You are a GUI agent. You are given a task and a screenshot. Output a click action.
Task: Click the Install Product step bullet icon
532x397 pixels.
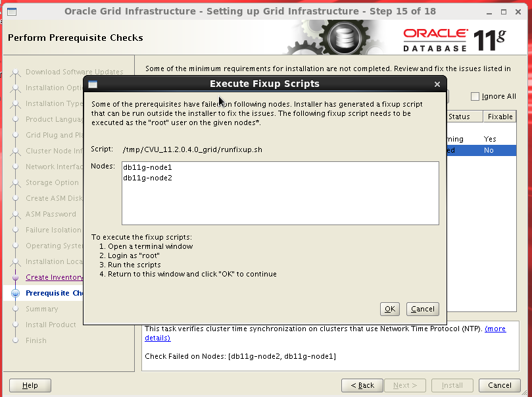[15, 325]
